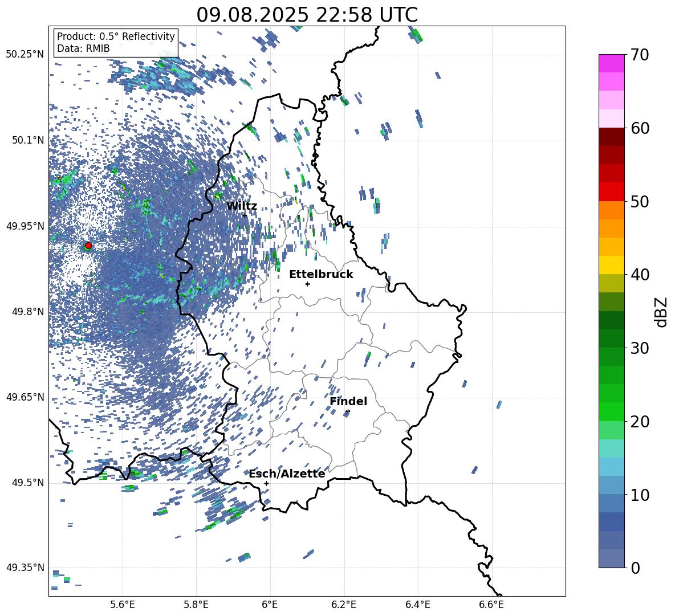Click the cross marker at Esch/Alzette
The width and height of the screenshot is (675, 616).
[266, 483]
